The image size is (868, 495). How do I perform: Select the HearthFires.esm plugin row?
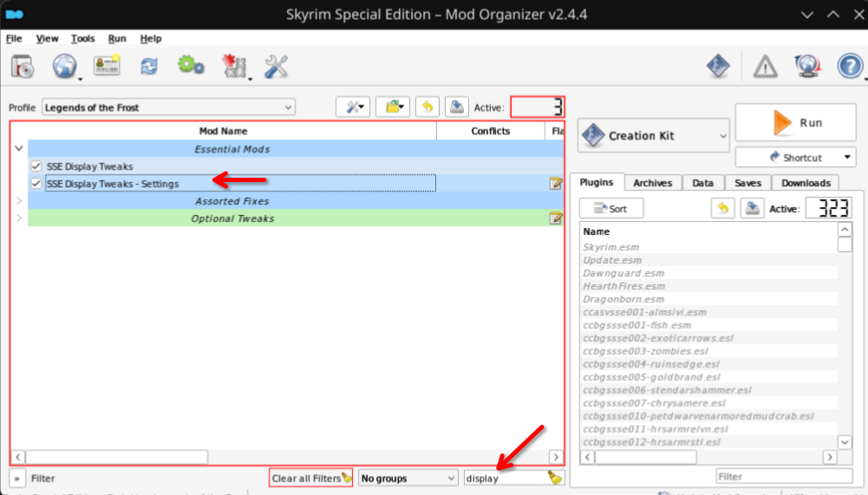pos(708,286)
